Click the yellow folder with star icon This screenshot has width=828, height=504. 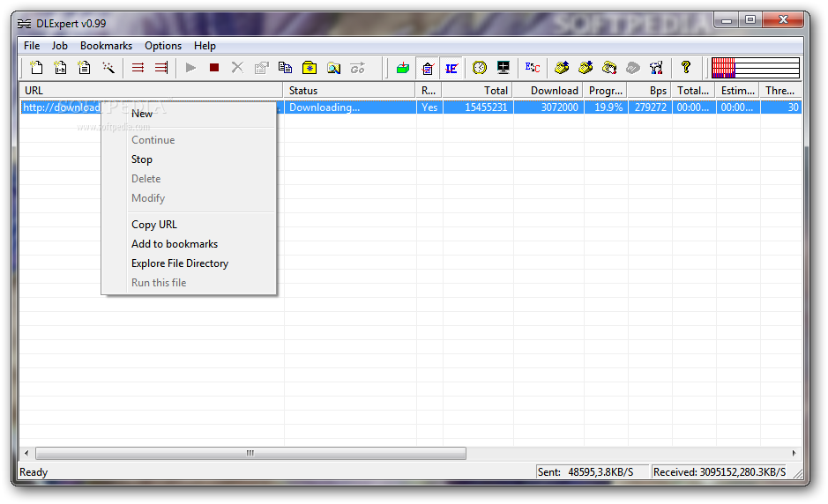(309, 68)
